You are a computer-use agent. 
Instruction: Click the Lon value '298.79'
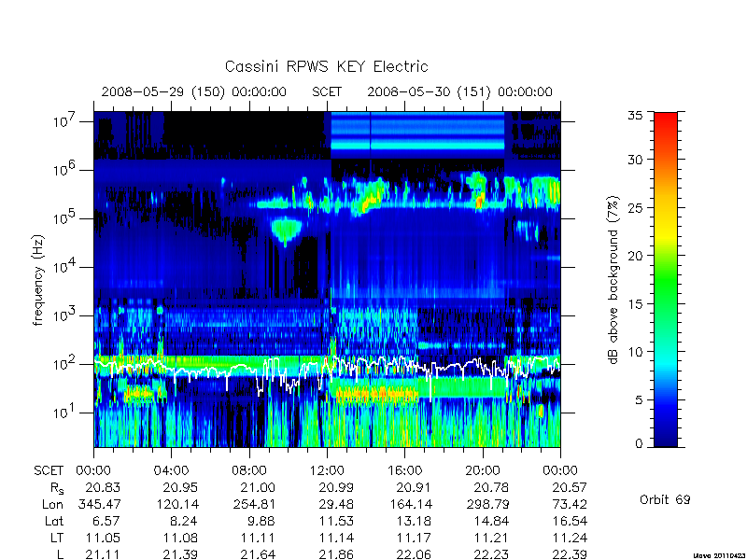coord(487,504)
